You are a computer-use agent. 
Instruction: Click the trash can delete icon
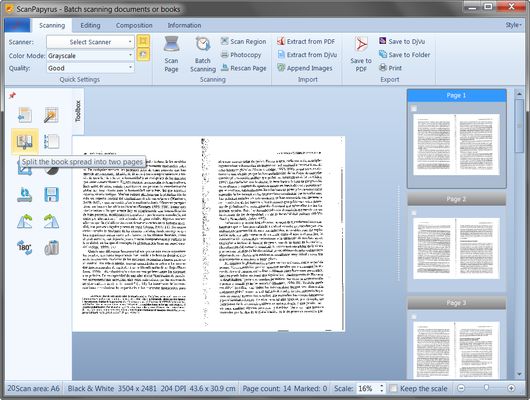click(x=51, y=248)
